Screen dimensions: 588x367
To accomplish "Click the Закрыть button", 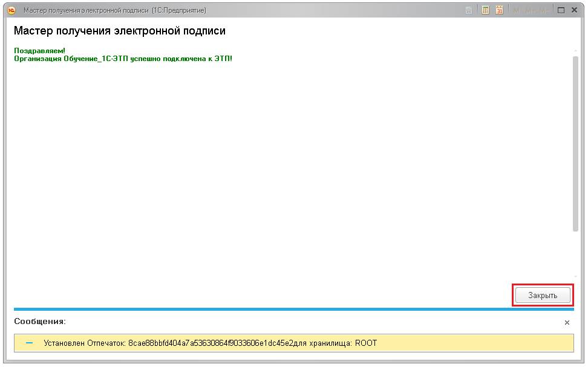I will pyautogui.click(x=543, y=296).
